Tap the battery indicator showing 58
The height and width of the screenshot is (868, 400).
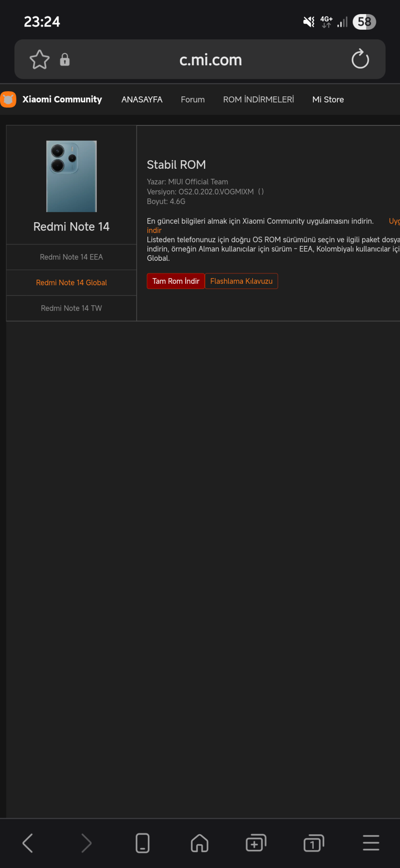click(364, 22)
